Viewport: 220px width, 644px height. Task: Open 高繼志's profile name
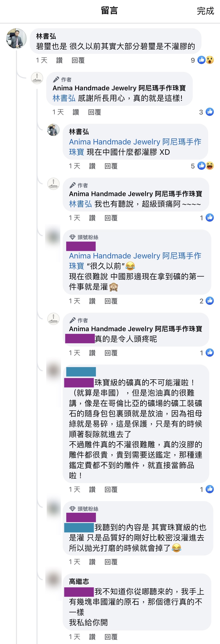(79, 582)
